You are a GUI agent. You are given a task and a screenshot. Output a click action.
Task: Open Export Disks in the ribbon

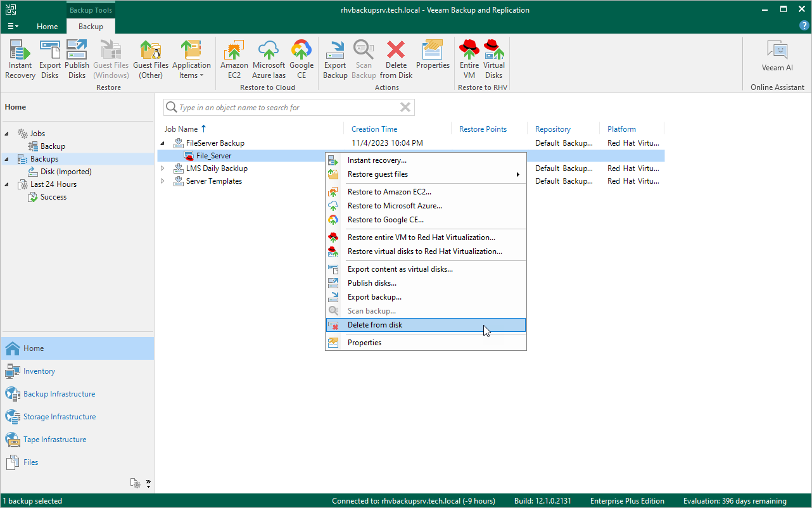(50, 60)
